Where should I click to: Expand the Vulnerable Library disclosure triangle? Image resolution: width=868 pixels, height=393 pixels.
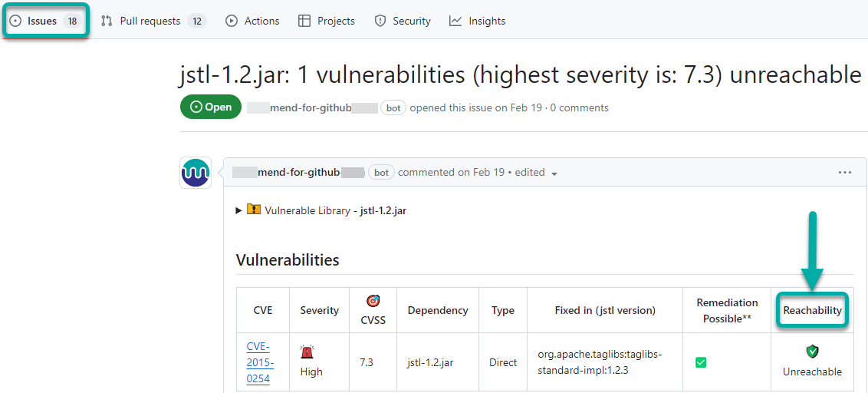(238, 210)
